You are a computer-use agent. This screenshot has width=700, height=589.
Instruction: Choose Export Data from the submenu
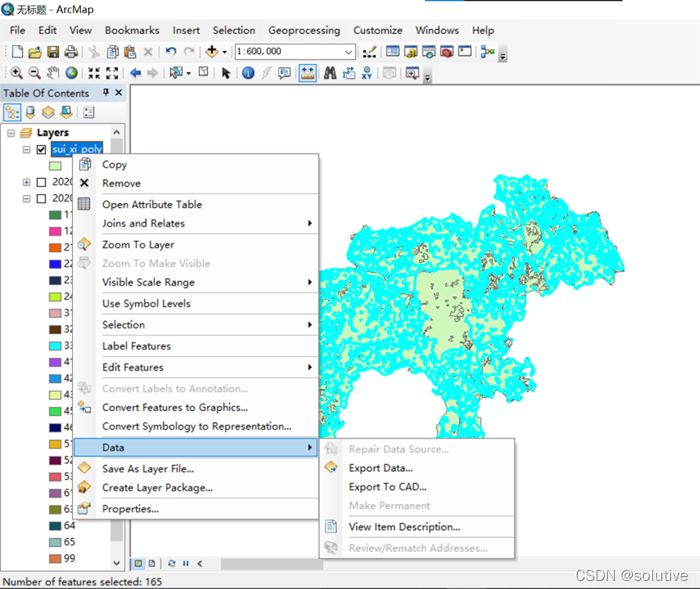380,468
